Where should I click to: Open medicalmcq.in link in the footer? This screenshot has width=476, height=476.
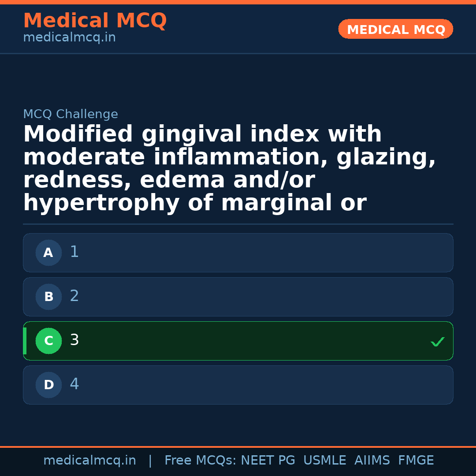(x=89, y=461)
